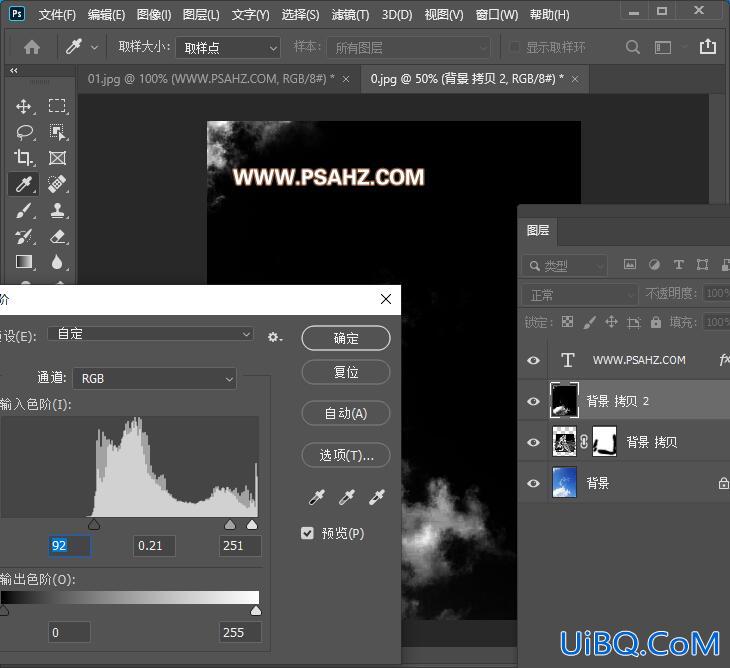Open the 窗口 menu

point(496,15)
